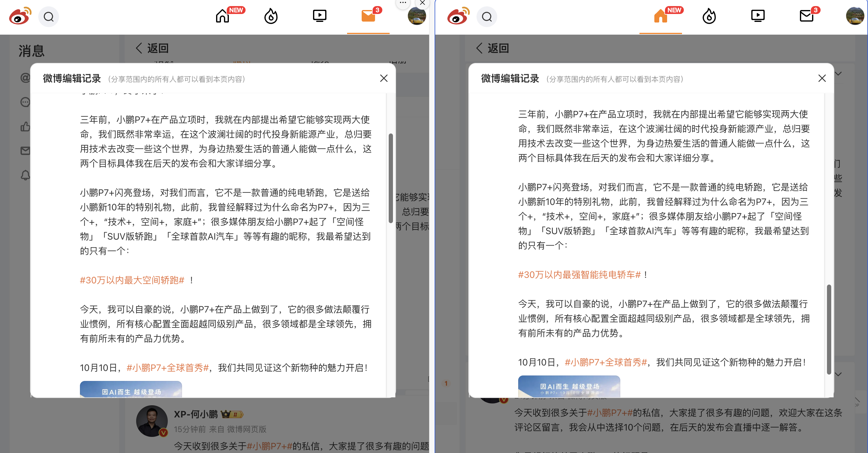The width and height of the screenshot is (868, 453).
Task: Open likes thumbs-up icon in left sidebar
Action: (x=25, y=127)
